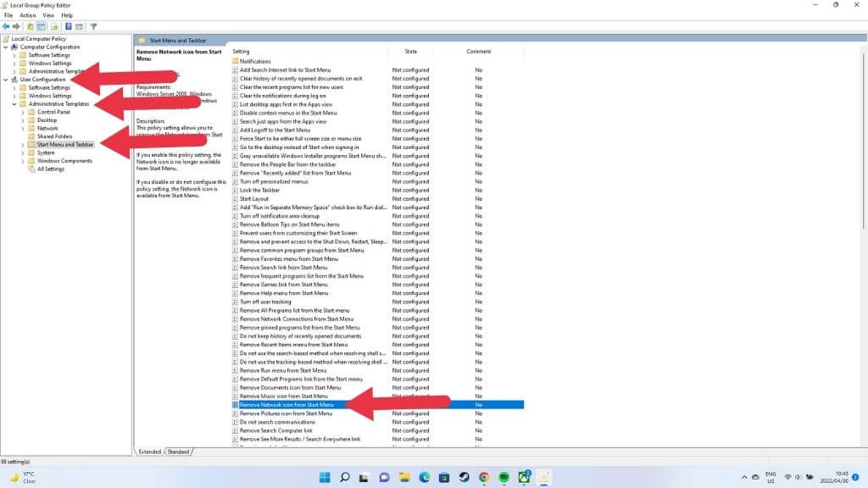Click the Up one level folder icon
868x488 pixels.
(30, 26)
